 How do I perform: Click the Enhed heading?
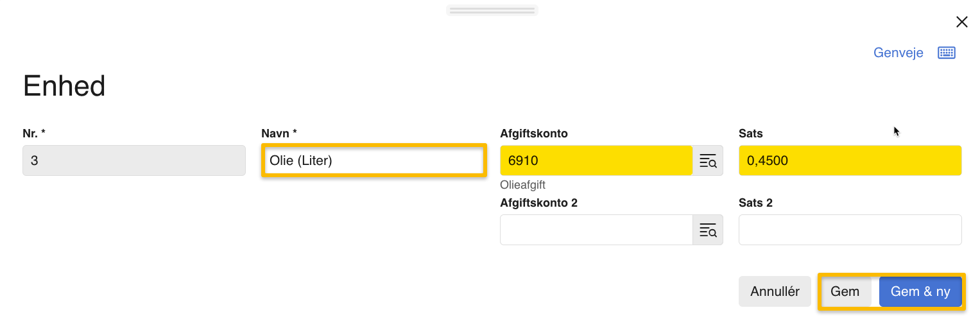point(64,86)
